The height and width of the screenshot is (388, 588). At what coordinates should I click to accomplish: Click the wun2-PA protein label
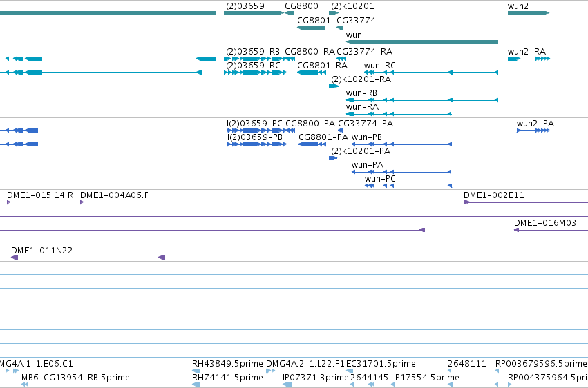point(535,124)
